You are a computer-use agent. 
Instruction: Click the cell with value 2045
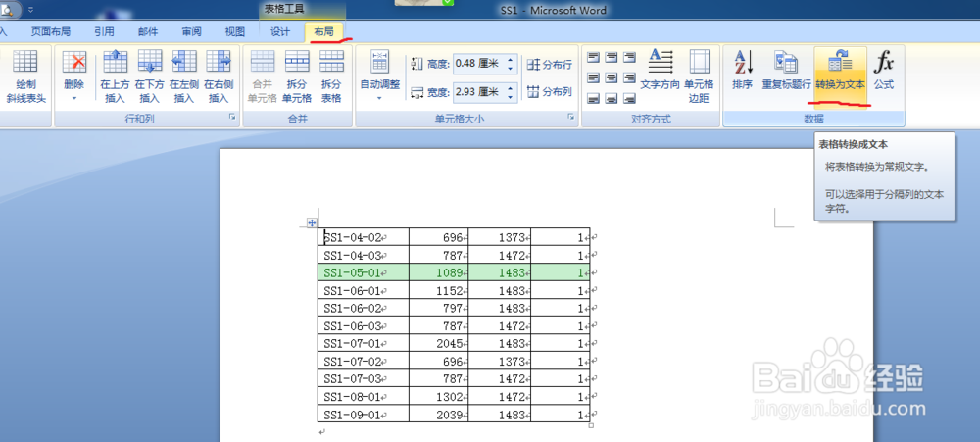tap(439, 344)
